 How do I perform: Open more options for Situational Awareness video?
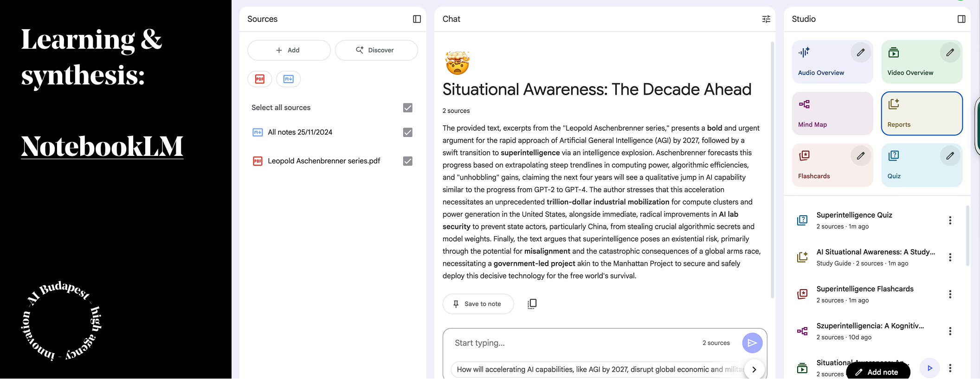(x=950, y=368)
